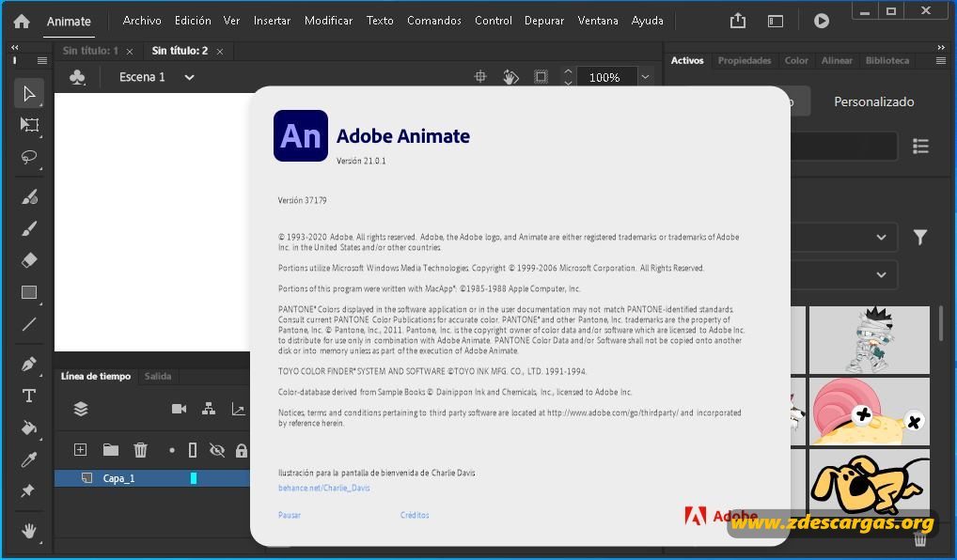Select the Capa_1 layer row
957x560 pixels.
(152, 478)
